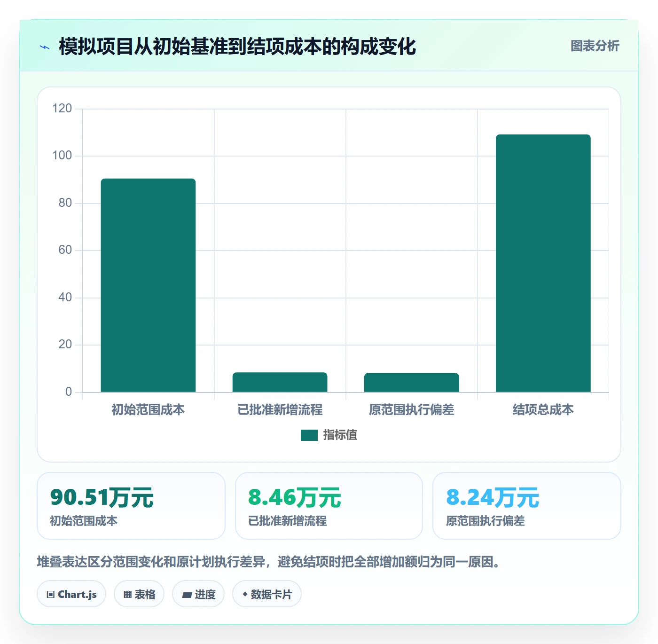Click the 数据卡片 tag chip
This screenshot has height=644, width=658.
pos(267,594)
